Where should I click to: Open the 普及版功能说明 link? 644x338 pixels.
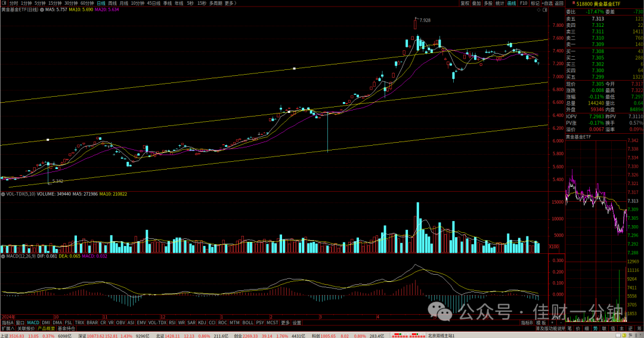[550, 328]
